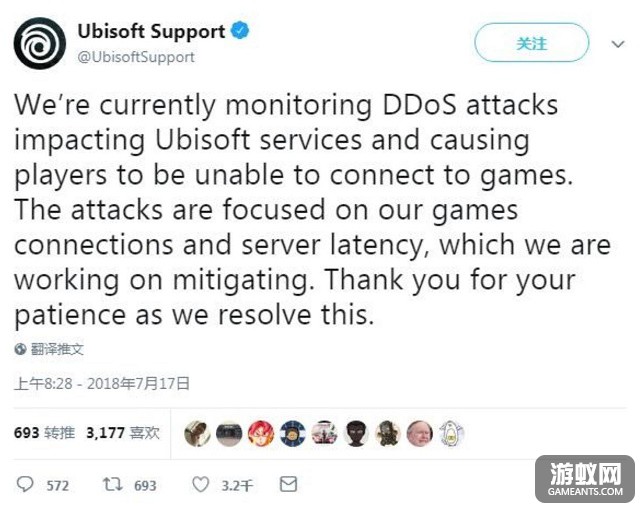
Task: Open the avocado avatar thumbnail
Action: (451, 433)
